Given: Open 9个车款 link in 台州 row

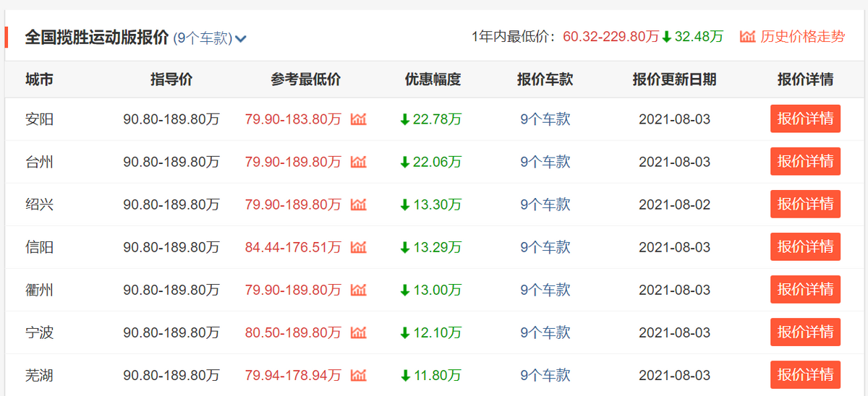Looking at the screenshot, I should tap(545, 162).
